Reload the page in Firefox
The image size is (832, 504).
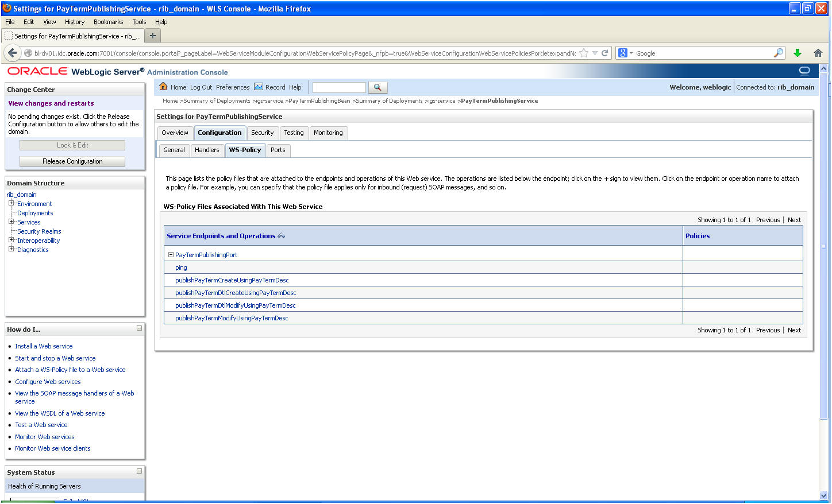pos(604,53)
